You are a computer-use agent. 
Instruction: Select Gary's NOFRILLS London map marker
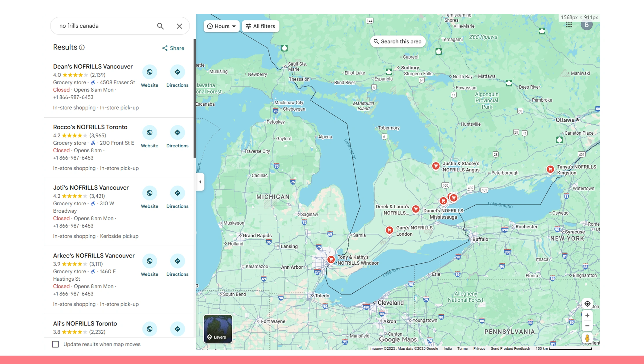389,230
